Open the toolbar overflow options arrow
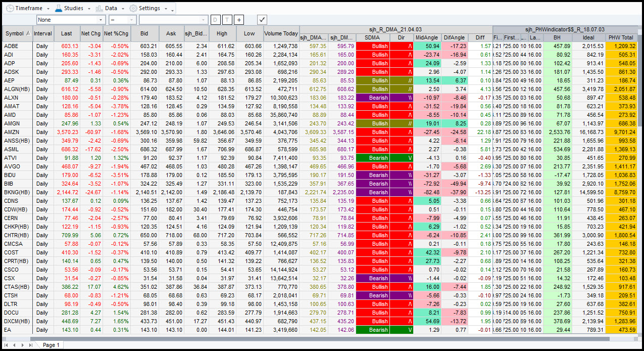Screen dimensions: 644x351 [173, 10]
